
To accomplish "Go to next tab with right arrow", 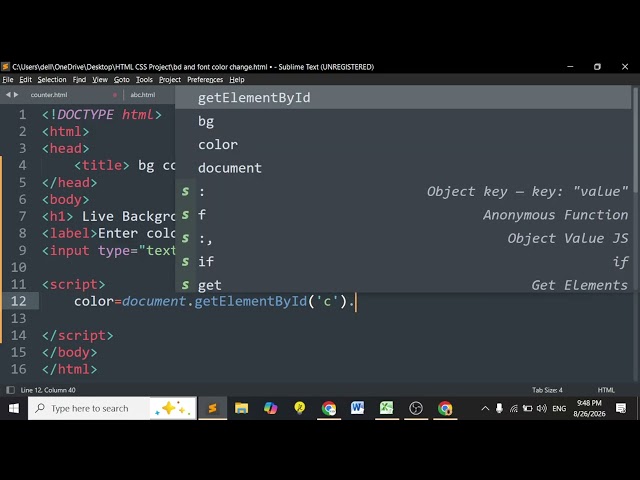I will (x=16, y=95).
